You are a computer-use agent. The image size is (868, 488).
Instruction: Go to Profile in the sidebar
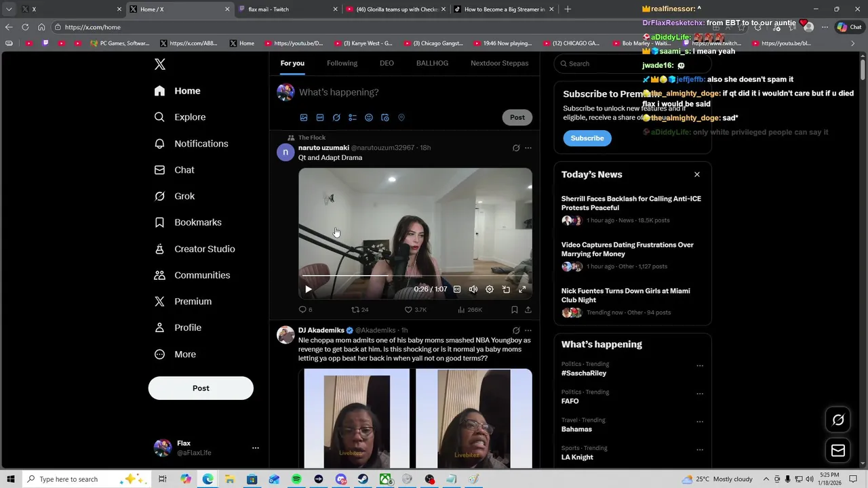[x=178, y=327]
